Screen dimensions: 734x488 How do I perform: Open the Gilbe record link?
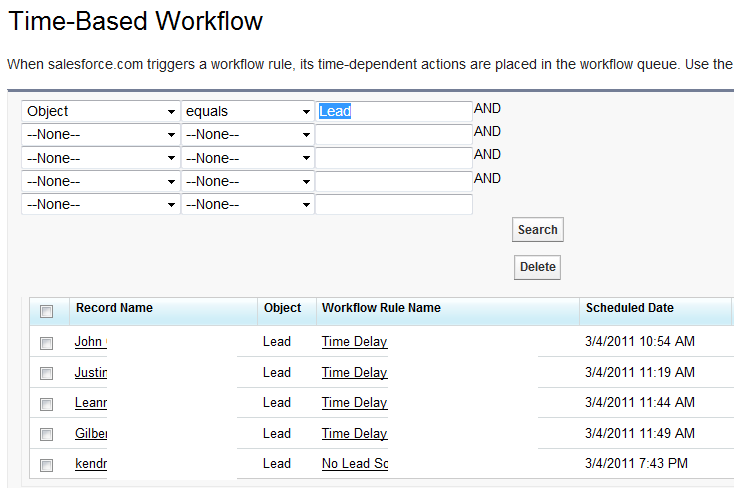[91, 433]
